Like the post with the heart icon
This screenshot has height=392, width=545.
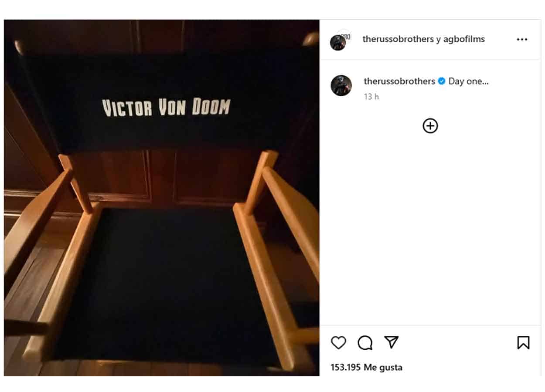click(x=338, y=343)
